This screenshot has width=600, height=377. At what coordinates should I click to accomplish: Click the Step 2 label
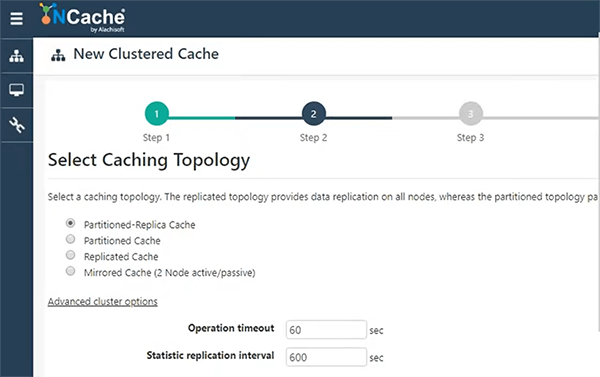pyautogui.click(x=313, y=138)
